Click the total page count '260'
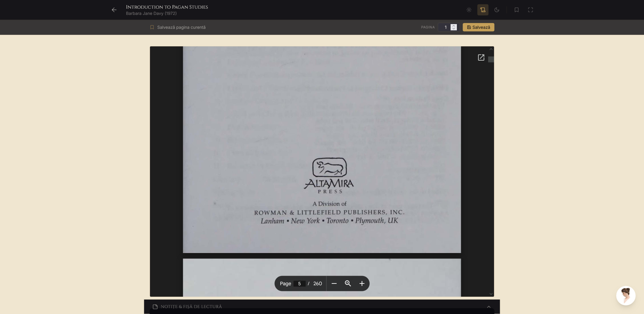This screenshot has width=644, height=314. (x=318, y=284)
